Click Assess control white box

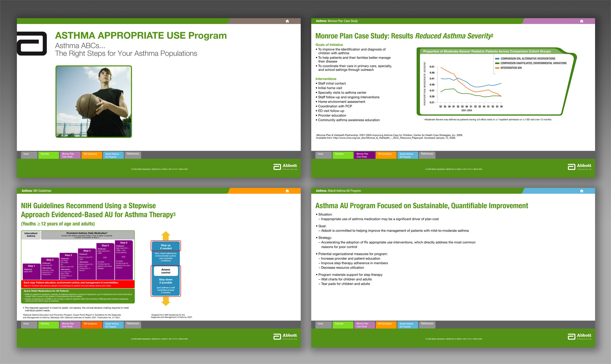tap(166, 271)
